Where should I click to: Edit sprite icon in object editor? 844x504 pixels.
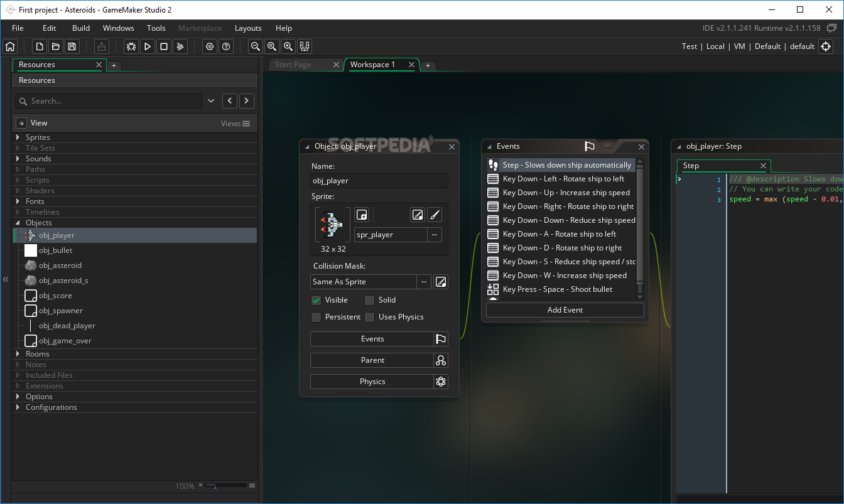click(x=418, y=215)
